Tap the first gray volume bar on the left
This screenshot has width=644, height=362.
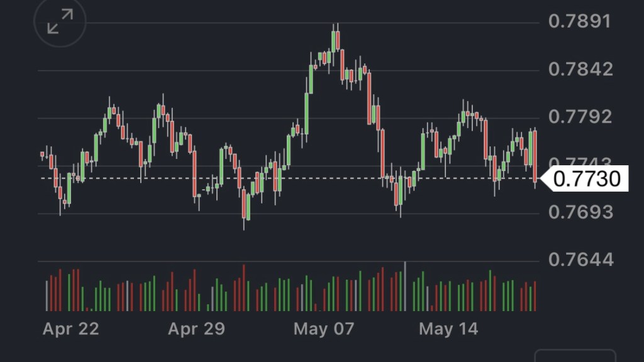click(47, 295)
